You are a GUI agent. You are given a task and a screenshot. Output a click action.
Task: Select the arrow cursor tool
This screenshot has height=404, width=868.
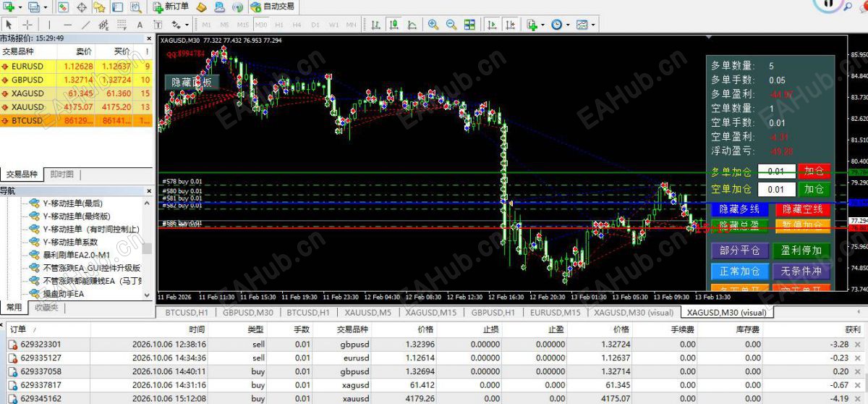coord(9,25)
